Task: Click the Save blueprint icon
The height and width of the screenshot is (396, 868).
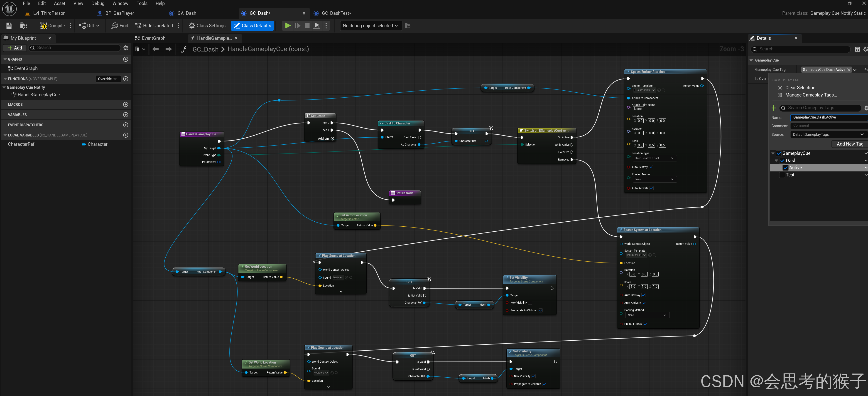Action: 9,26
